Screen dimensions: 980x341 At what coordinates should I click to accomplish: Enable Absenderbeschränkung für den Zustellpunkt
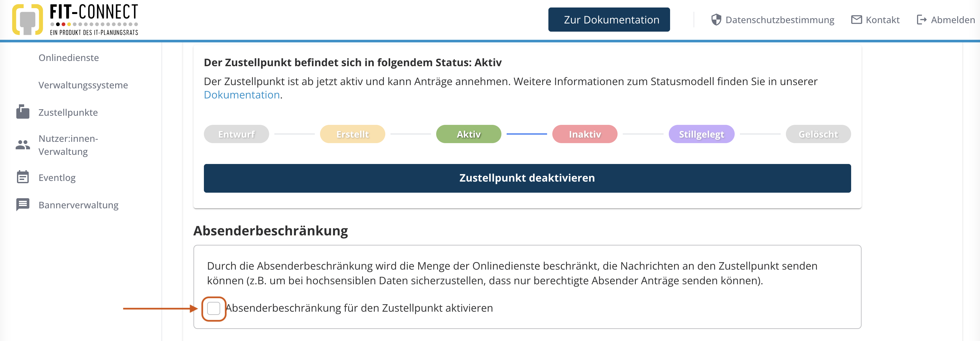(x=213, y=308)
